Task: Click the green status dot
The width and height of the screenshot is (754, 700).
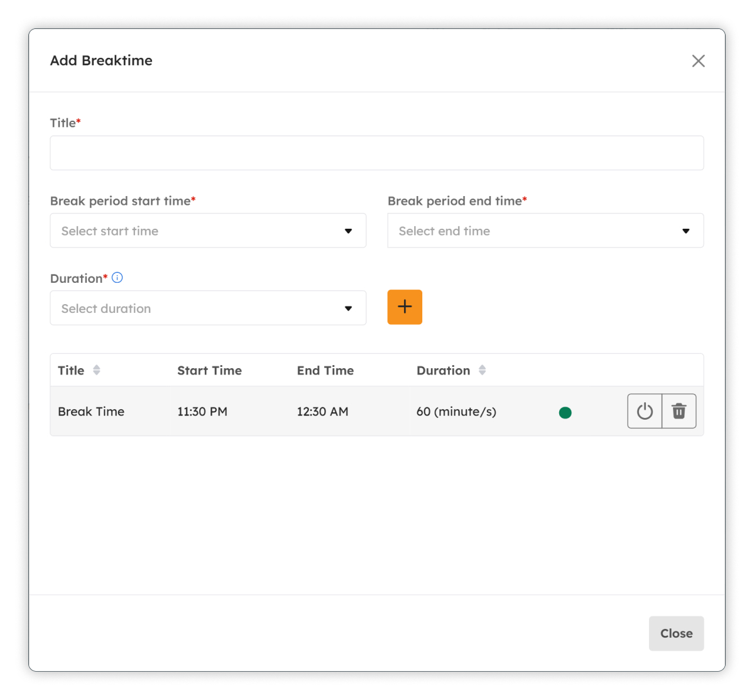Action: pos(565,412)
